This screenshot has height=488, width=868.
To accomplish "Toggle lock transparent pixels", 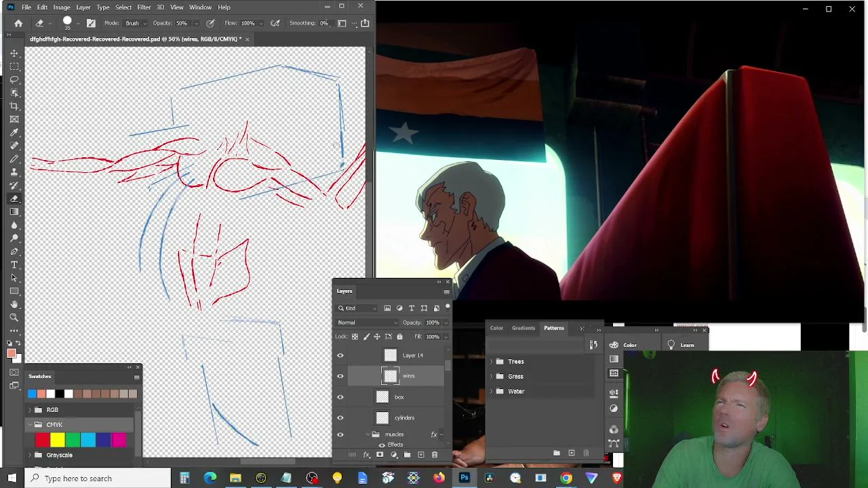I will point(355,336).
